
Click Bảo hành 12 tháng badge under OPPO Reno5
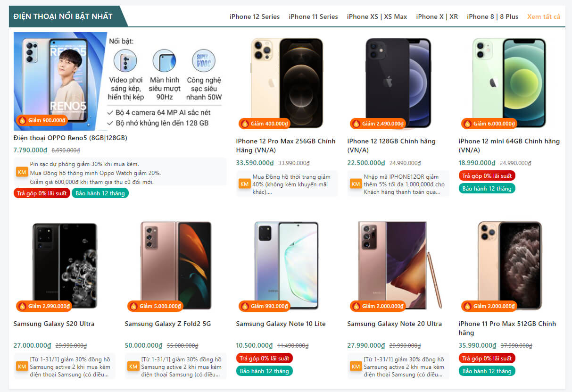pyautogui.click(x=100, y=193)
